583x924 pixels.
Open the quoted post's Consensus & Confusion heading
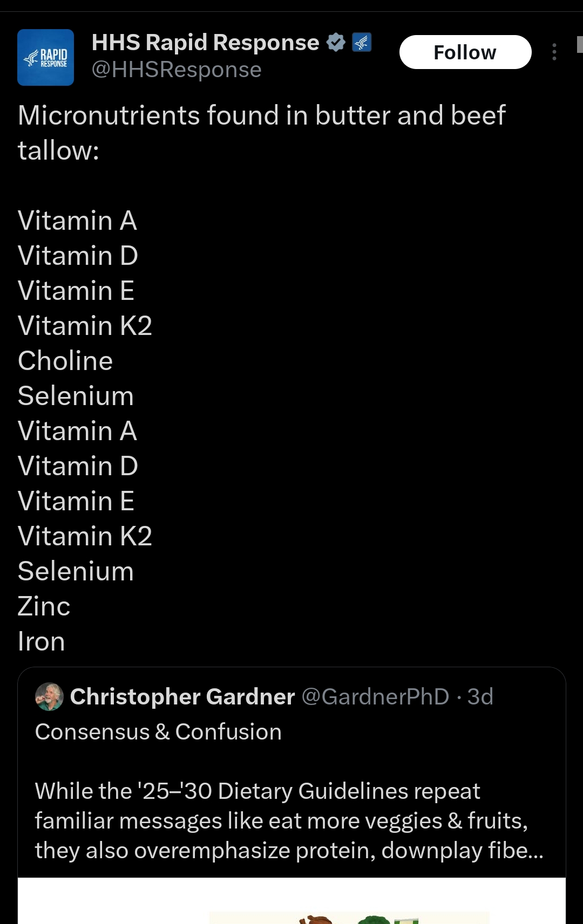158,732
